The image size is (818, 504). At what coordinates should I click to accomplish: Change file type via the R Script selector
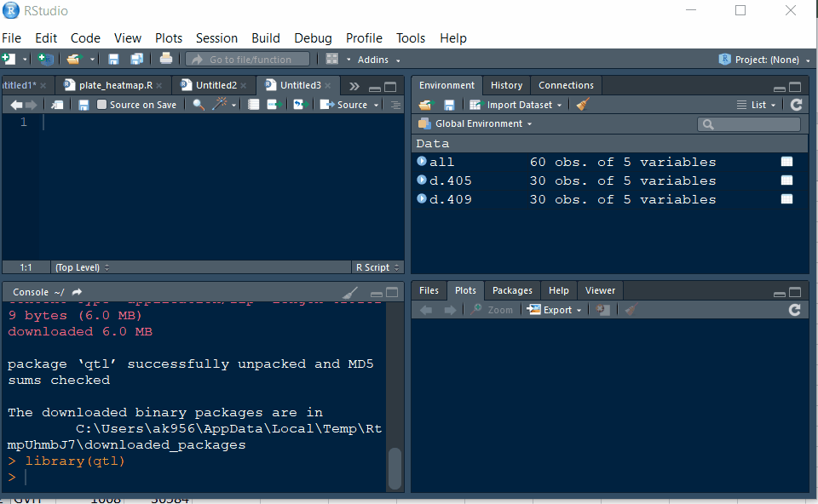[377, 267]
